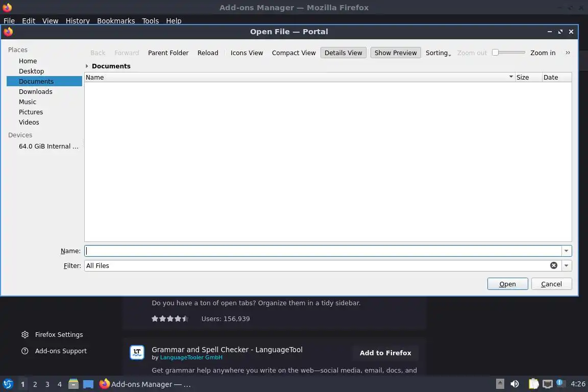The image size is (588, 392).
Task: Clear the Filter field with the X icon
Action: click(553, 265)
